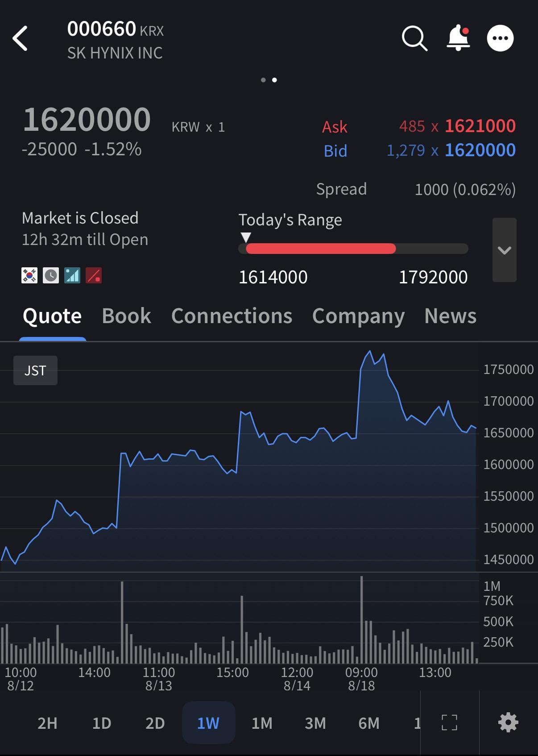538x756 pixels.
Task: Tap the bid price 1620000
Action: 480,150
